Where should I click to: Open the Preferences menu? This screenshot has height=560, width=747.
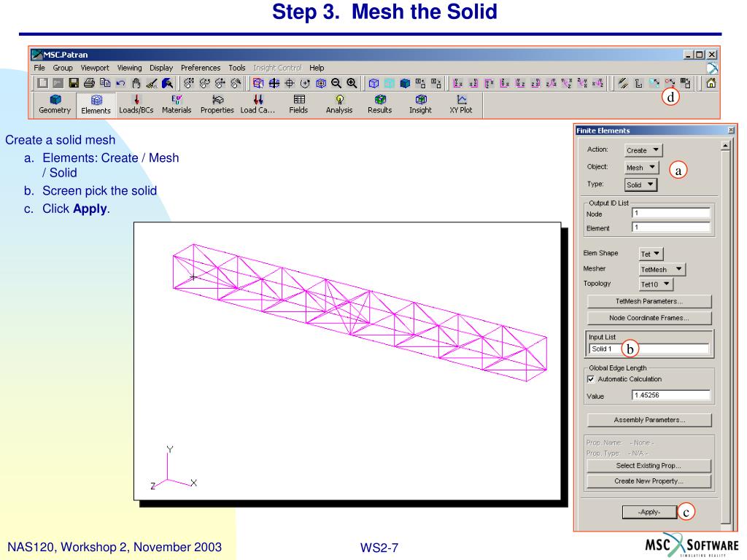coord(201,68)
